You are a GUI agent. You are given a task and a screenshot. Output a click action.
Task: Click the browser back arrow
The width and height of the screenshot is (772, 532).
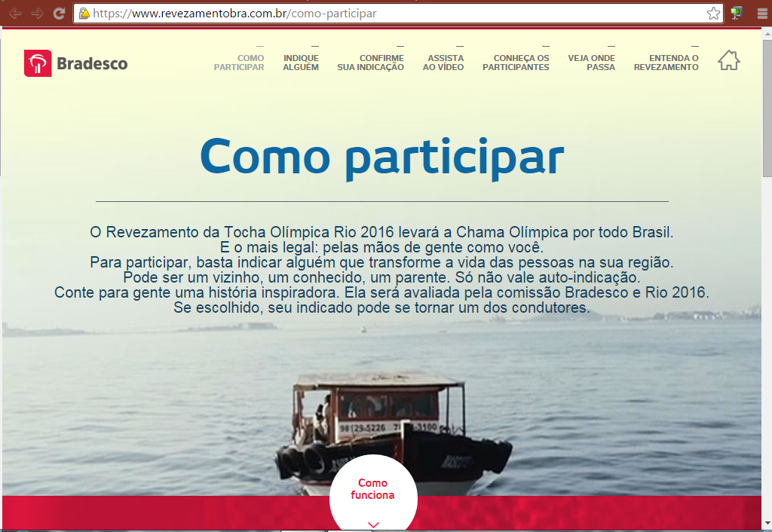16,14
